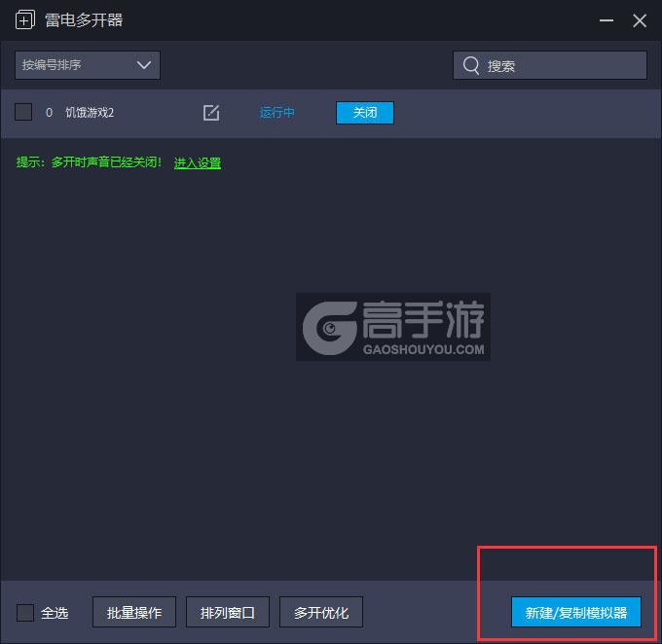Open the 进入设置 link
Screen dimensions: 662x644
point(198,162)
